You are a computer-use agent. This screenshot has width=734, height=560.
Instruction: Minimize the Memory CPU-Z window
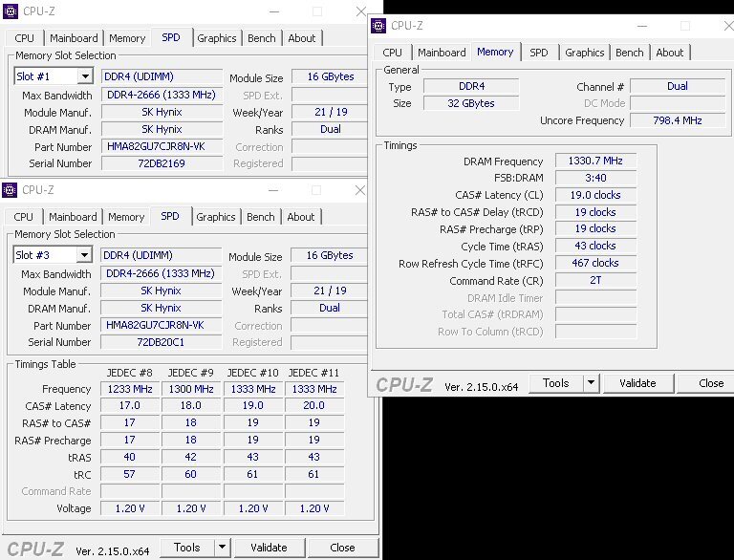coord(642,26)
